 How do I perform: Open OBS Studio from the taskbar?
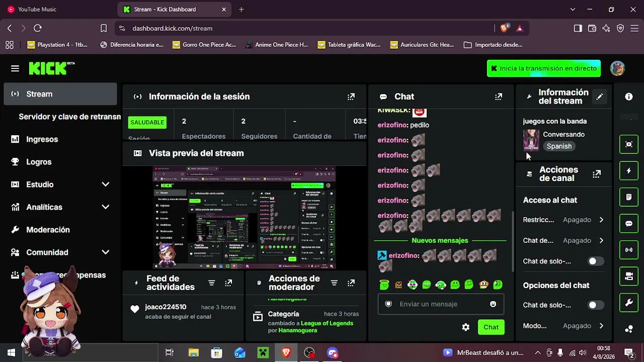click(x=309, y=353)
